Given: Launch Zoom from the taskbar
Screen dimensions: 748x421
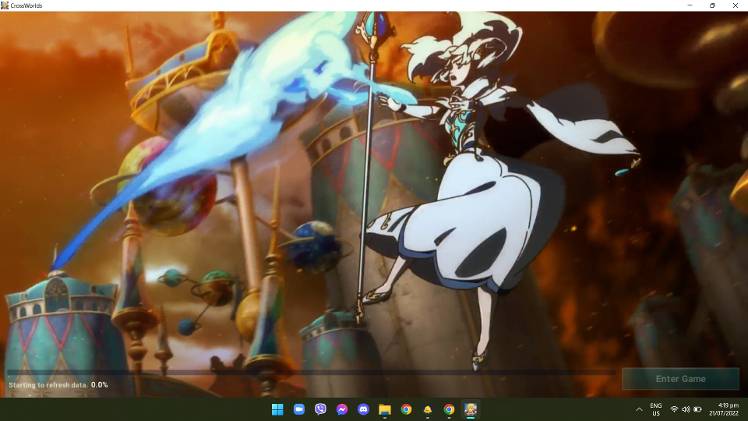Looking at the screenshot, I should click(x=299, y=410).
